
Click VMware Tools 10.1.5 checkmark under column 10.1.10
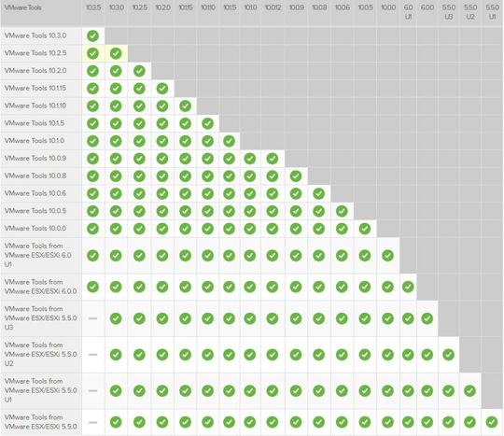(x=207, y=123)
